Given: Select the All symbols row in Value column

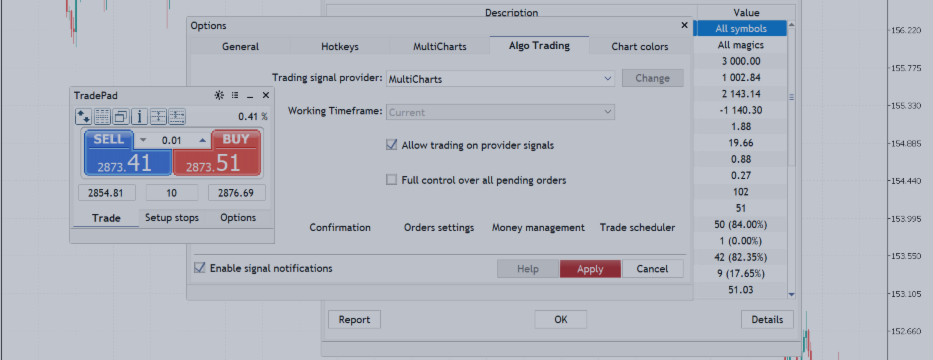Looking at the screenshot, I should (741, 29).
